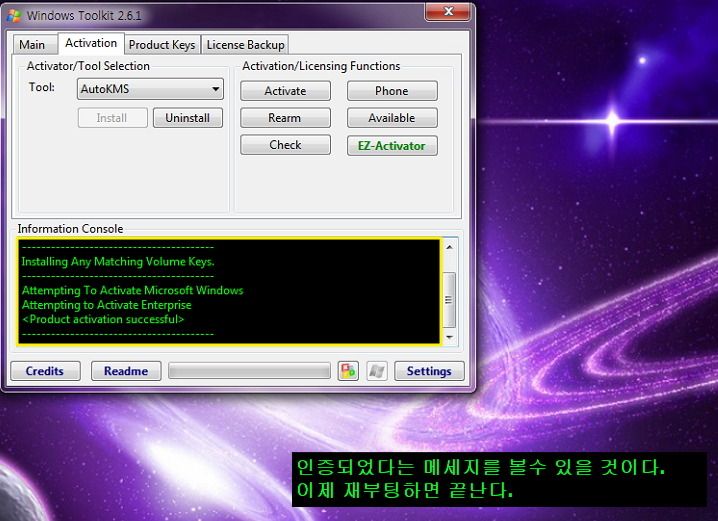Click 'Attempting to Activate Enterprise' line
The height and width of the screenshot is (521, 718).
[x=106, y=305]
